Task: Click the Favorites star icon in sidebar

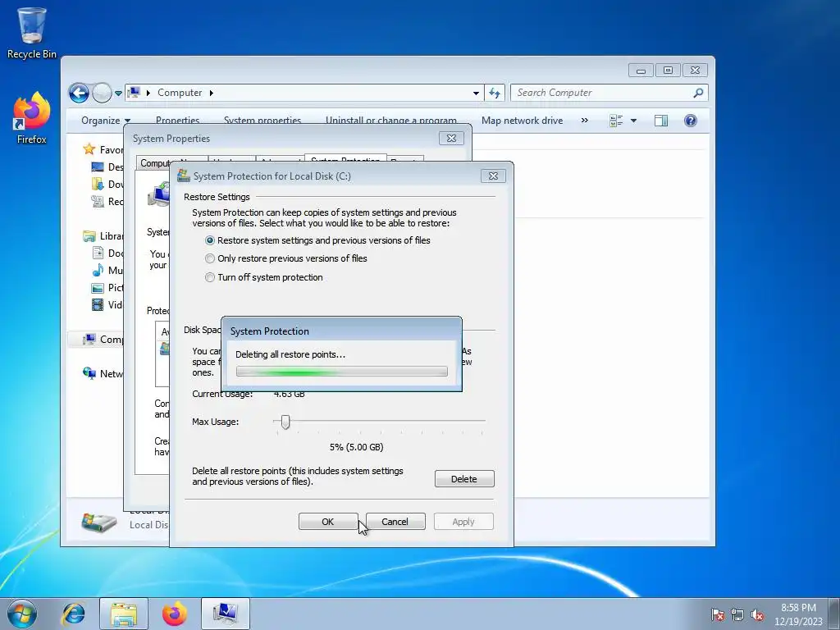Action: tap(89, 149)
